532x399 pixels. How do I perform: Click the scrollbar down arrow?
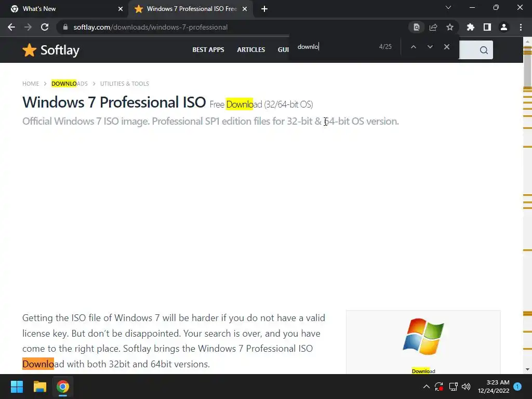coord(527,369)
